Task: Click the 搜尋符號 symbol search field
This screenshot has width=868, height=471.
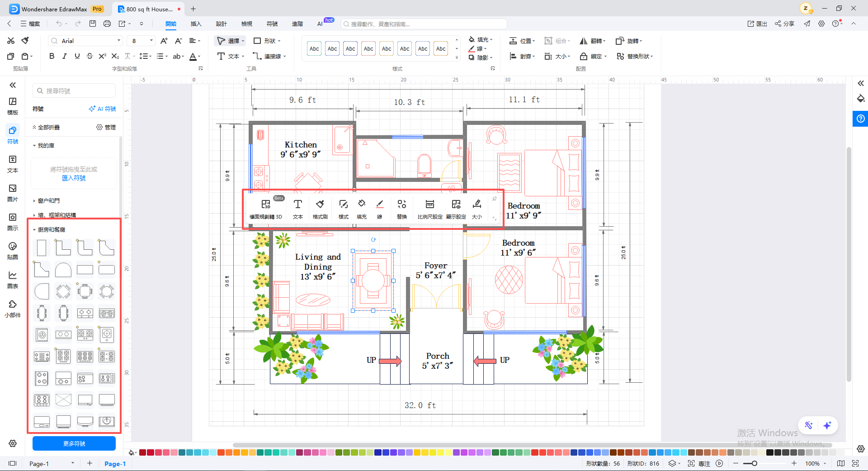Action: click(74, 90)
